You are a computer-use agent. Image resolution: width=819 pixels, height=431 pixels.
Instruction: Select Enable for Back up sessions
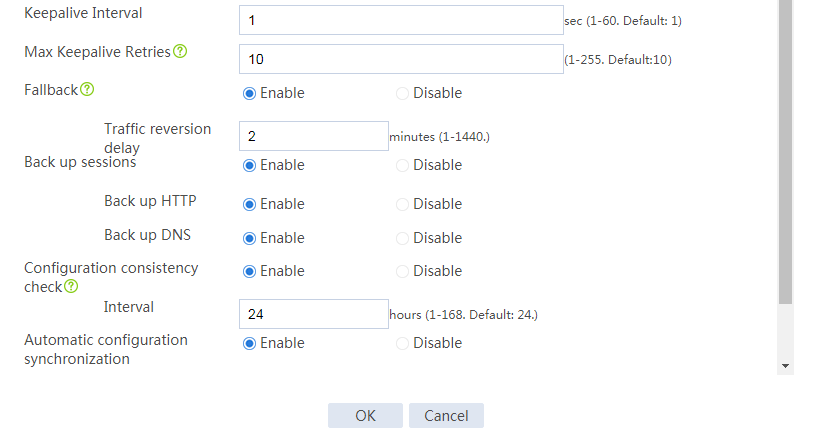point(249,166)
